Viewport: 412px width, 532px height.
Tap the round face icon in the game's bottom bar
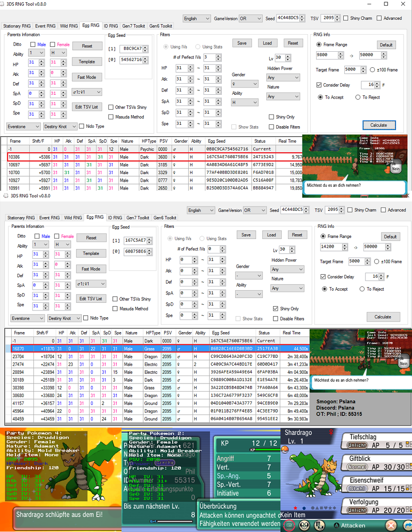click(305, 525)
